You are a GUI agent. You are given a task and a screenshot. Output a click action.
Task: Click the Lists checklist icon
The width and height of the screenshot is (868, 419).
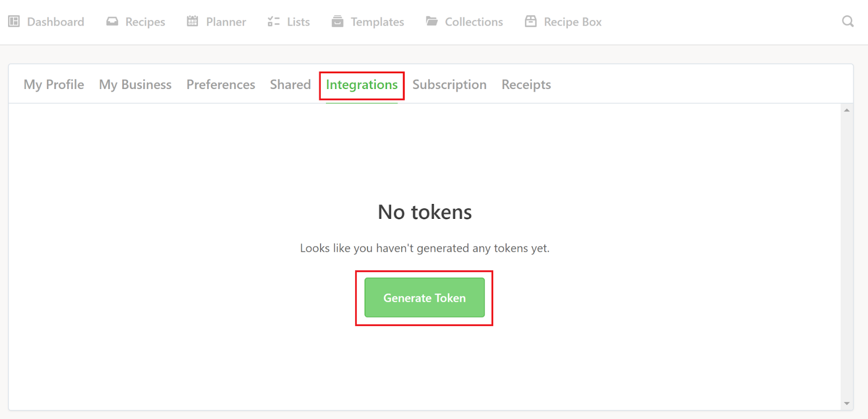coord(273,22)
